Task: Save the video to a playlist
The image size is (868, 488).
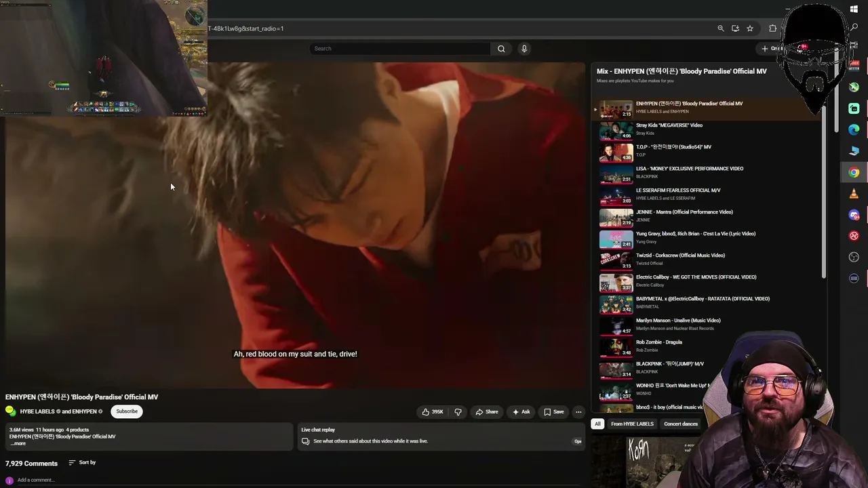Action: [554, 411]
